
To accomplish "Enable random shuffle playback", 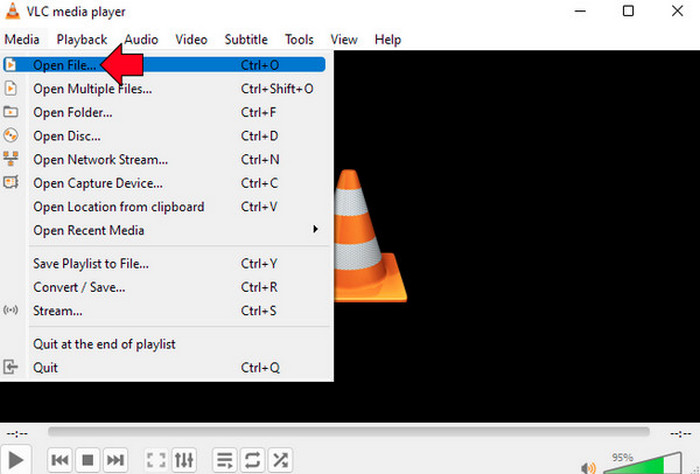I will tap(281, 460).
